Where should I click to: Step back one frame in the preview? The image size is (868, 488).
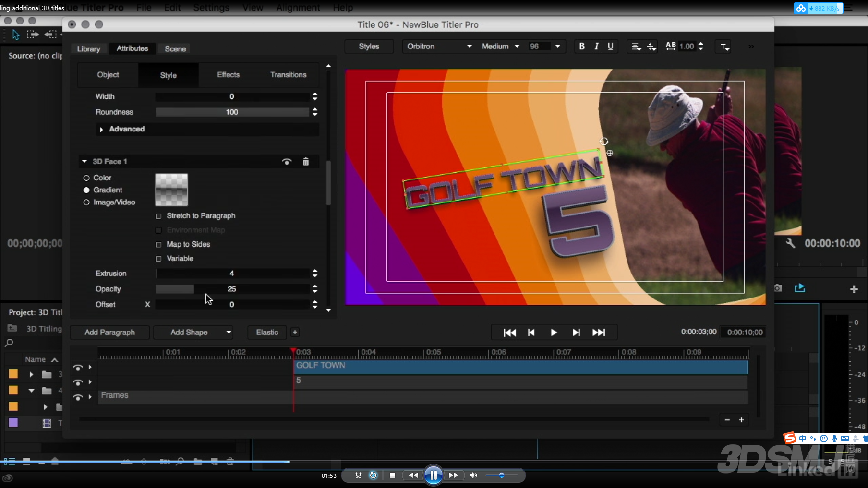pos(531,333)
